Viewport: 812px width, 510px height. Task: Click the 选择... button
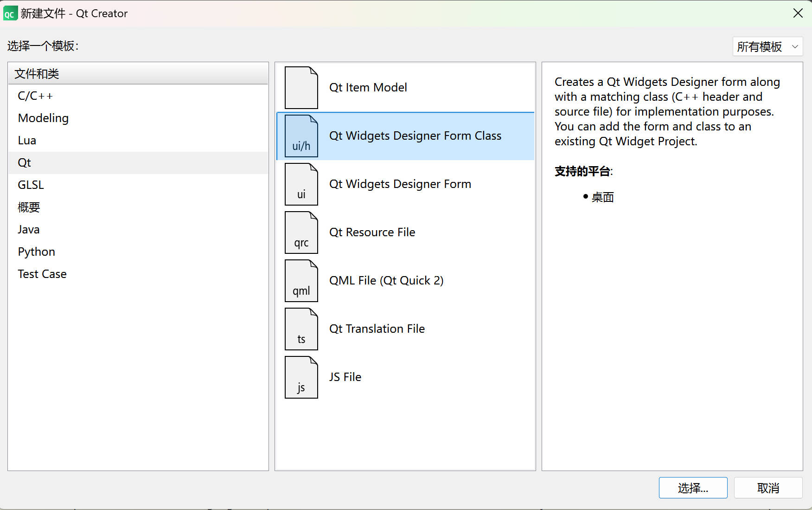[693, 488]
